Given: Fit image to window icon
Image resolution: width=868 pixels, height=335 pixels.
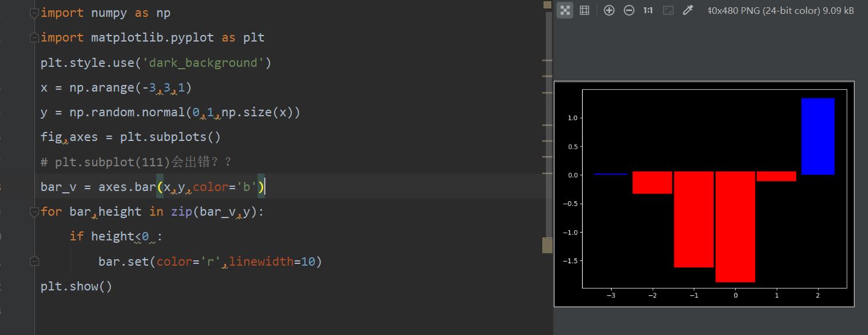Looking at the screenshot, I should 668,10.
